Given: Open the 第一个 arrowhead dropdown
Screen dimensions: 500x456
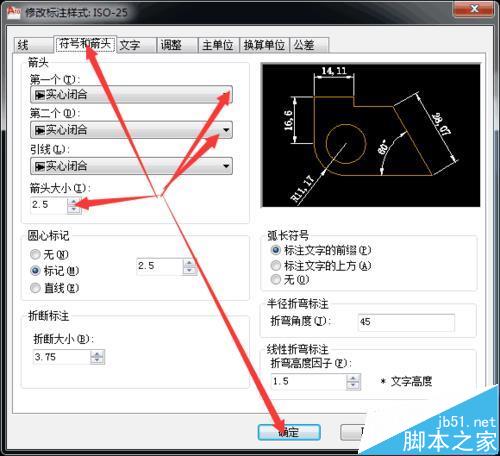Looking at the screenshot, I should coord(131,95).
